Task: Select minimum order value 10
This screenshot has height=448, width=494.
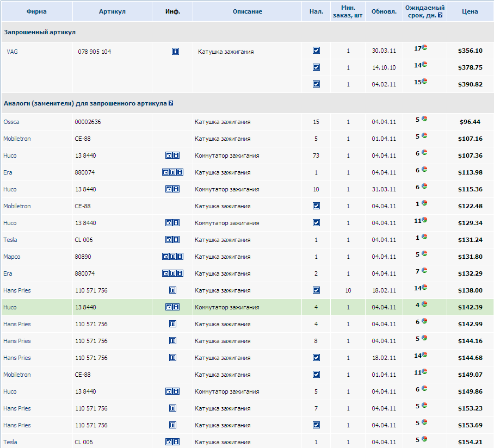Action: click(348, 290)
